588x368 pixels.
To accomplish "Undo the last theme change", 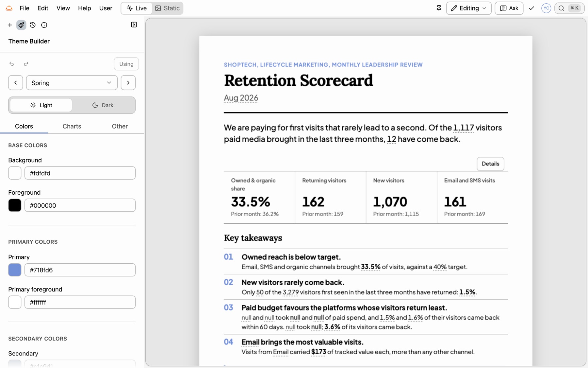I will point(12,64).
